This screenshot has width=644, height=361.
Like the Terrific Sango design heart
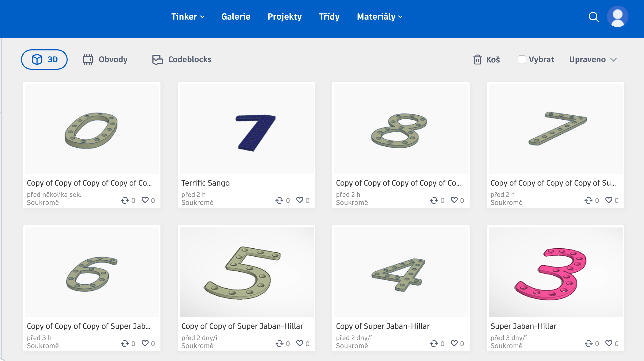(x=300, y=200)
